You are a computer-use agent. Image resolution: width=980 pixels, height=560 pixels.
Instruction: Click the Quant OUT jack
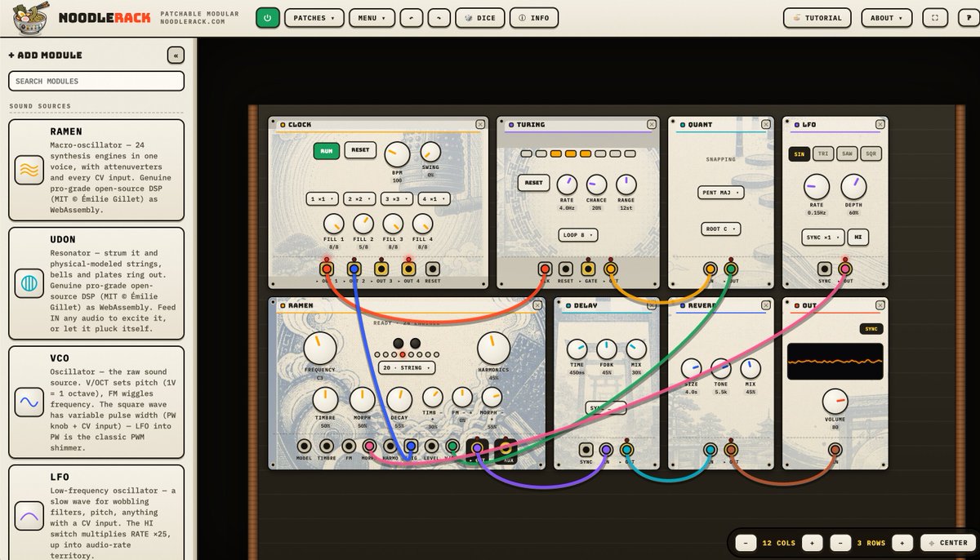(x=731, y=269)
